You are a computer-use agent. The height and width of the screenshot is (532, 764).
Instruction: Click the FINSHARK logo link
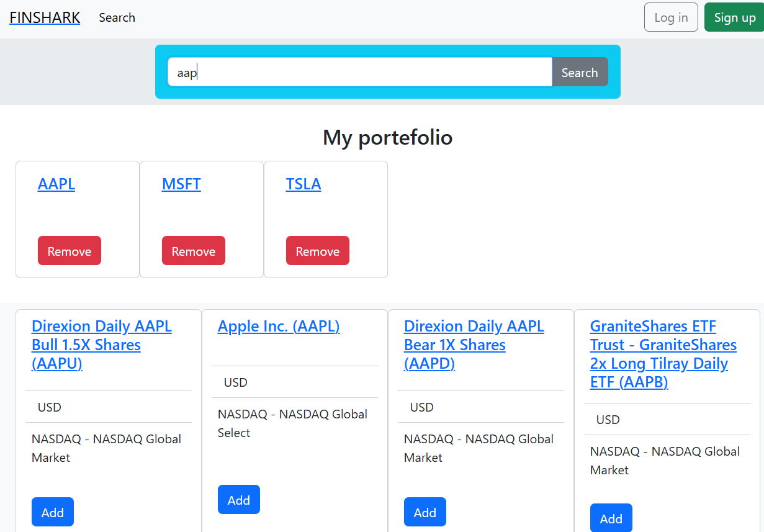pos(45,17)
